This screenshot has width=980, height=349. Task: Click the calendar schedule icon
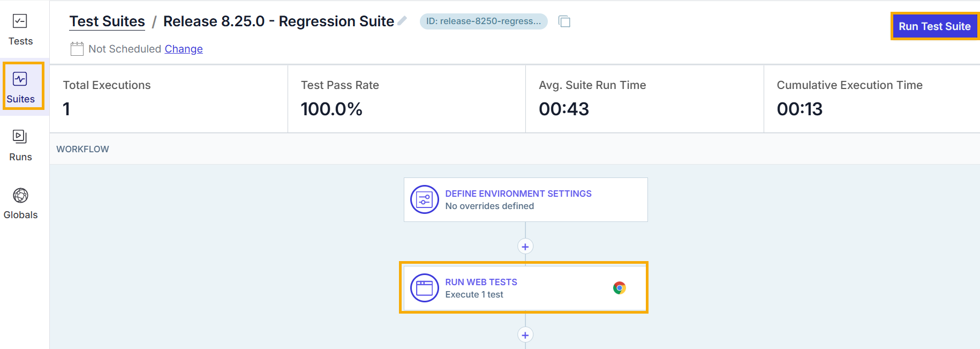77,49
